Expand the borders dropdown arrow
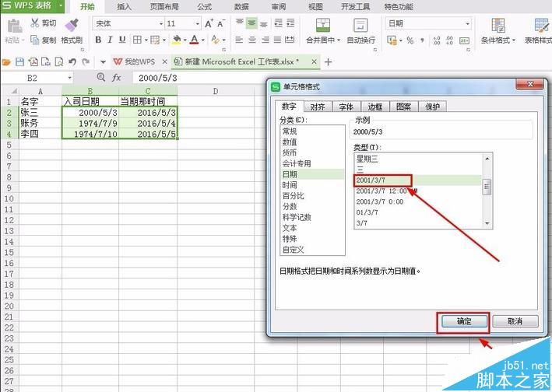 [x=146, y=40]
